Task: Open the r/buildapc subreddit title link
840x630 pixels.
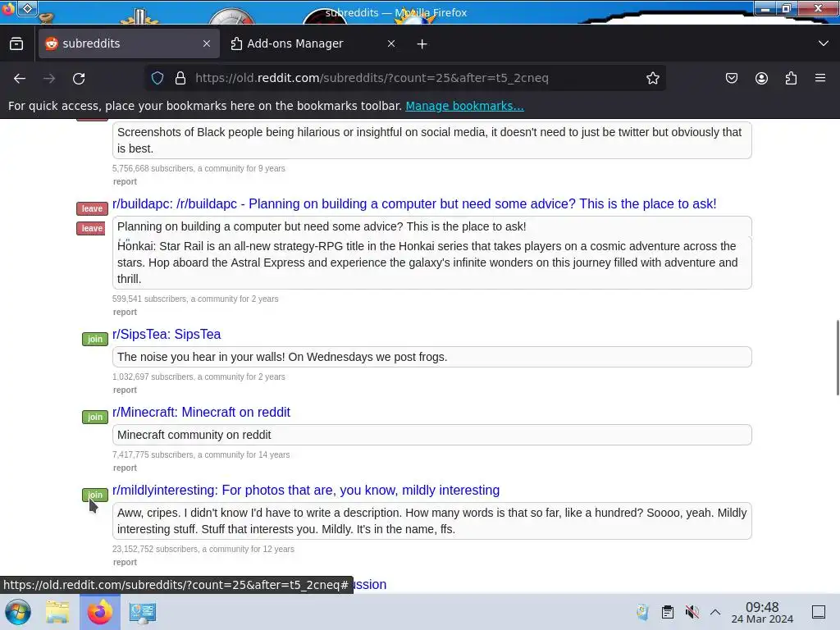Action: [414, 204]
